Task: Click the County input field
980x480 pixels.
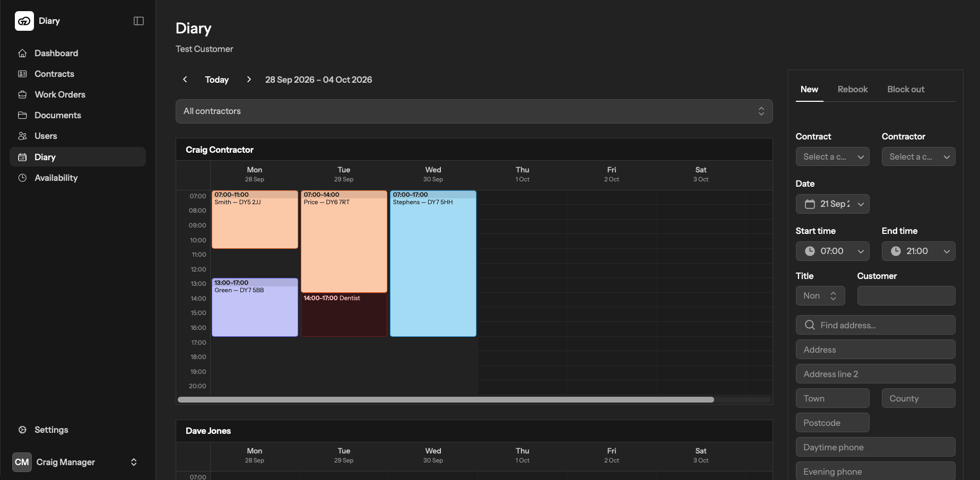Action: pyautogui.click(x=918, y=398)
